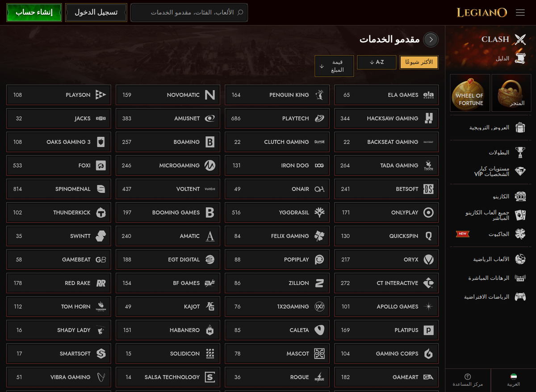Select 3 Oaks Gaming logo
The width and height of the screenshot is (536, 392).
101,142
